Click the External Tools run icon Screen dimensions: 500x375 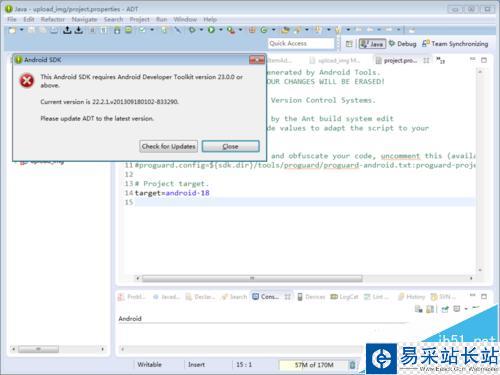click(231, 30)
